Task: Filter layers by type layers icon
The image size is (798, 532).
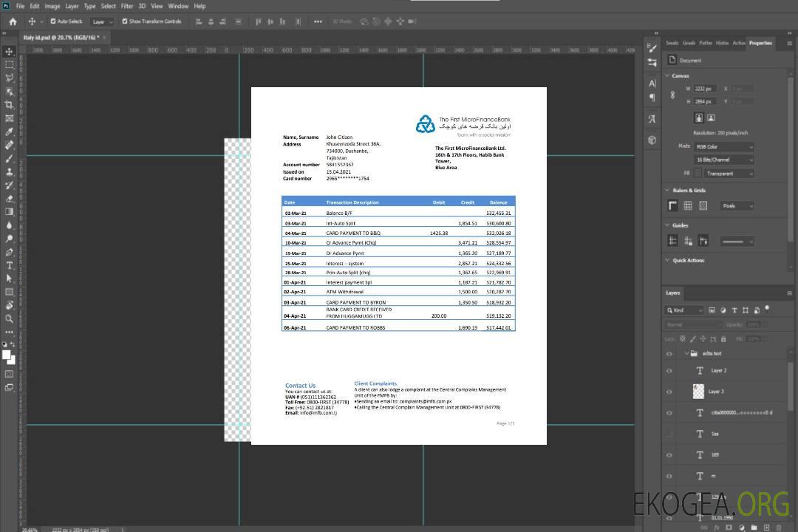Action: 734,310
